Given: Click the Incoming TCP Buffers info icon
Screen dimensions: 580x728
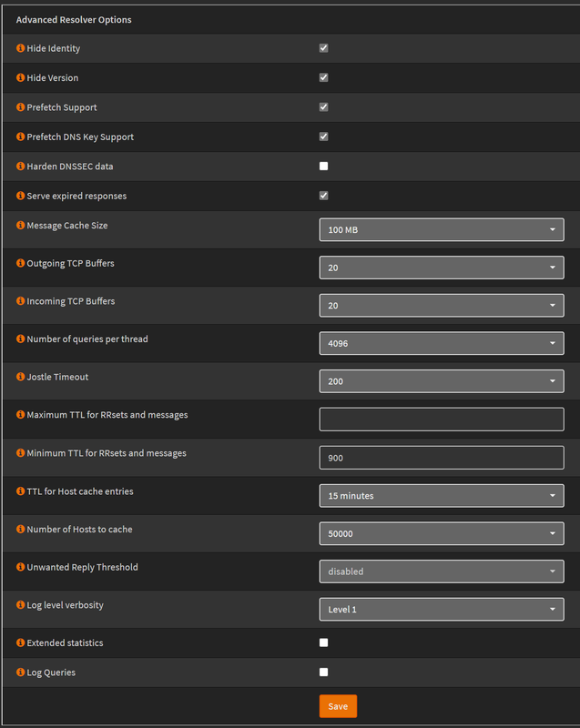Looking at the screenshot, I should tap(20, 301).
